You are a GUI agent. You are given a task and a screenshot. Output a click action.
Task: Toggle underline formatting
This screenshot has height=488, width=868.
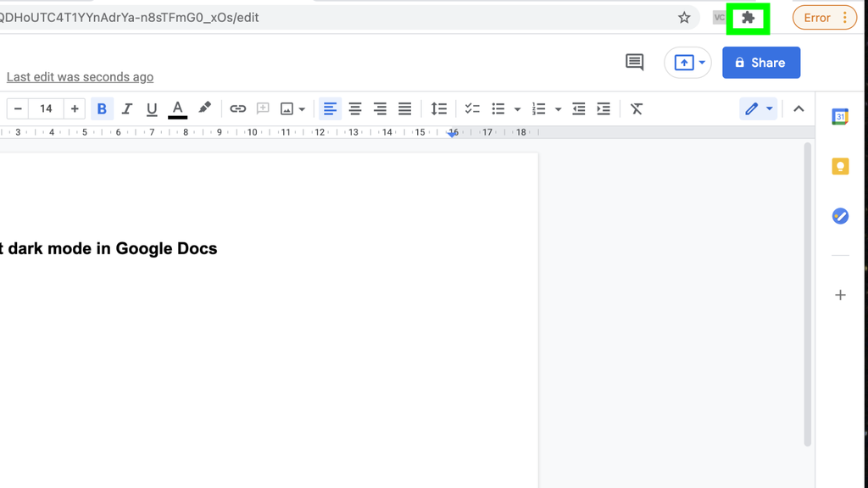pyautogui.click(x=152, y=108)
